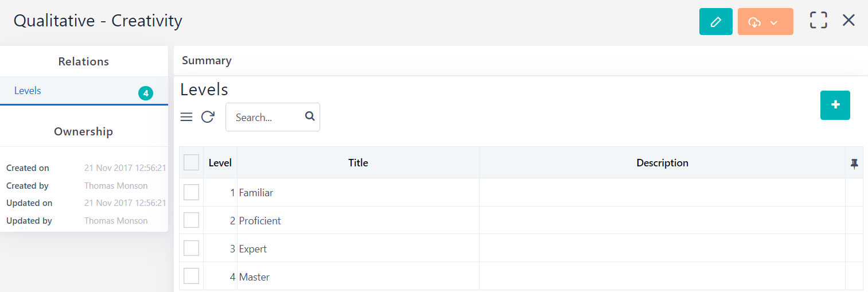The height and width of the screenshot is (292, 868).
Task: Open the hamburger menu above the table
Action: [x=186, y=117]
